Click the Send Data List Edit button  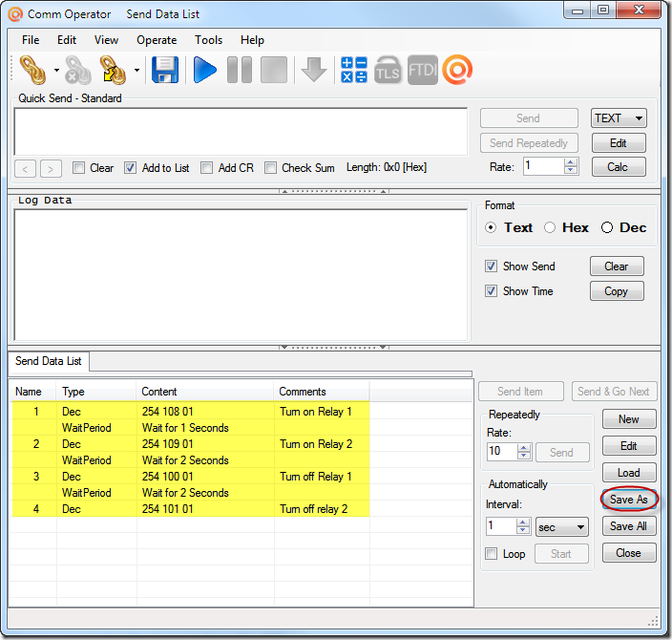pos(629,446)
